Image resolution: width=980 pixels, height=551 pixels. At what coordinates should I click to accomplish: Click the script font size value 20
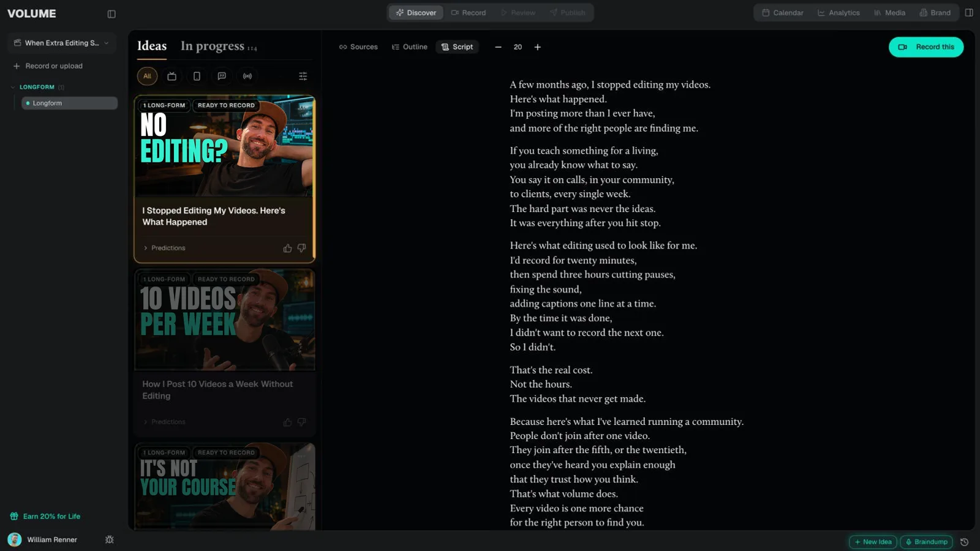518,47
